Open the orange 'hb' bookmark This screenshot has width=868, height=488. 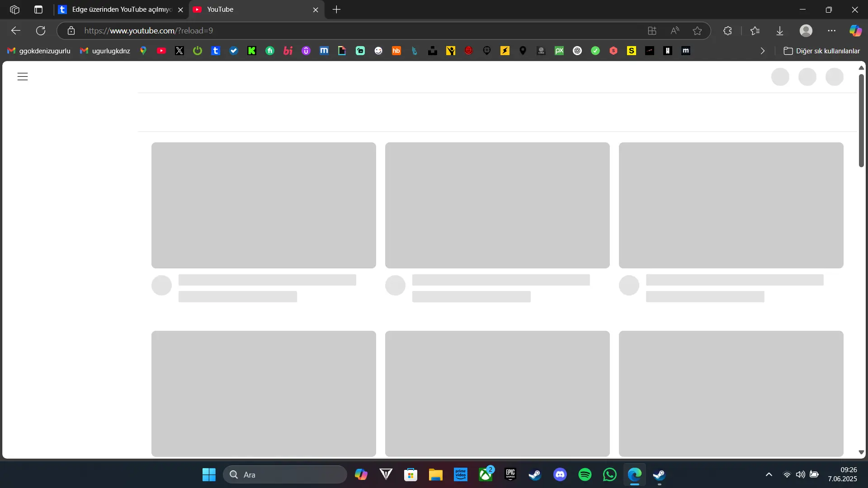(396, 51)
